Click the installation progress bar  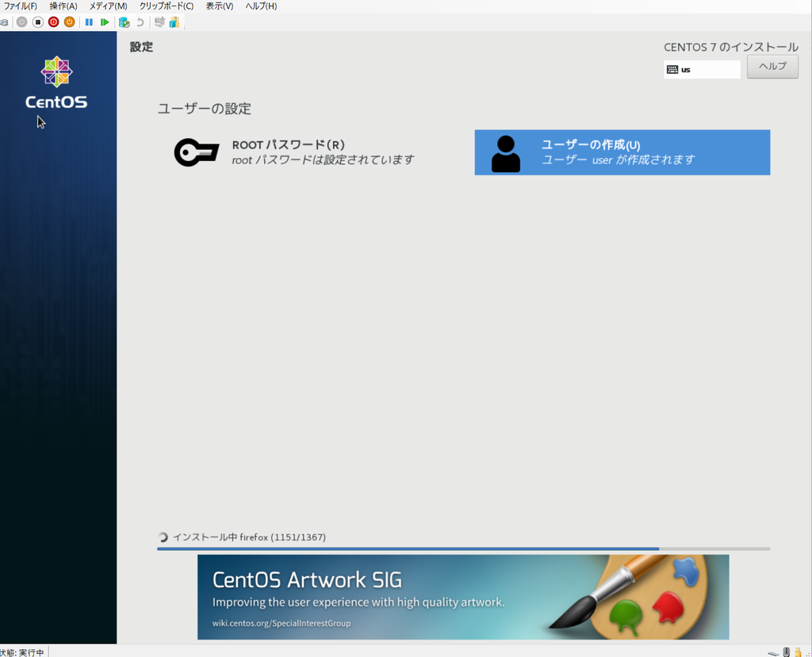click(463, 549)
